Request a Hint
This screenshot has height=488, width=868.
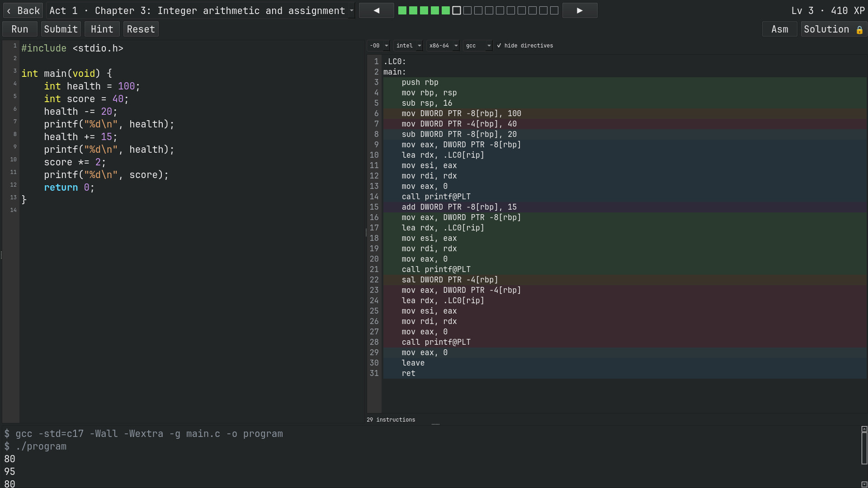[102, 29]
